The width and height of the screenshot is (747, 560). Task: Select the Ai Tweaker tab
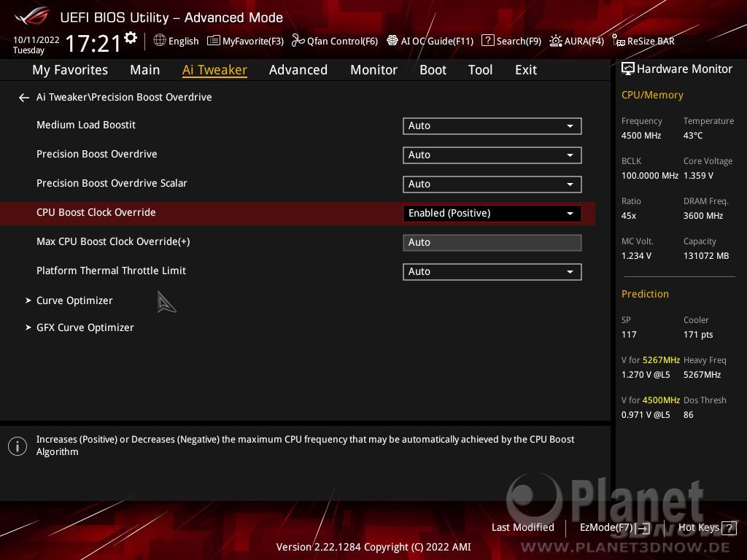(214, 70)
